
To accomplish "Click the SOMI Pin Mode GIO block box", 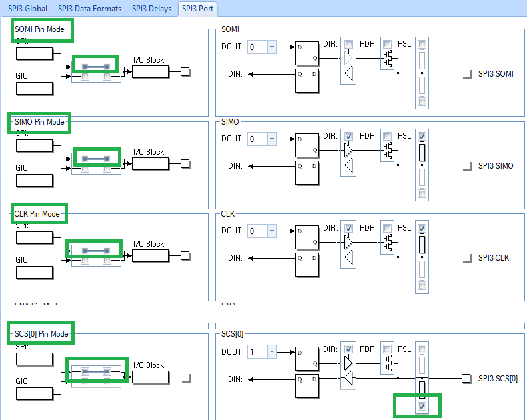I will point(34,89).
